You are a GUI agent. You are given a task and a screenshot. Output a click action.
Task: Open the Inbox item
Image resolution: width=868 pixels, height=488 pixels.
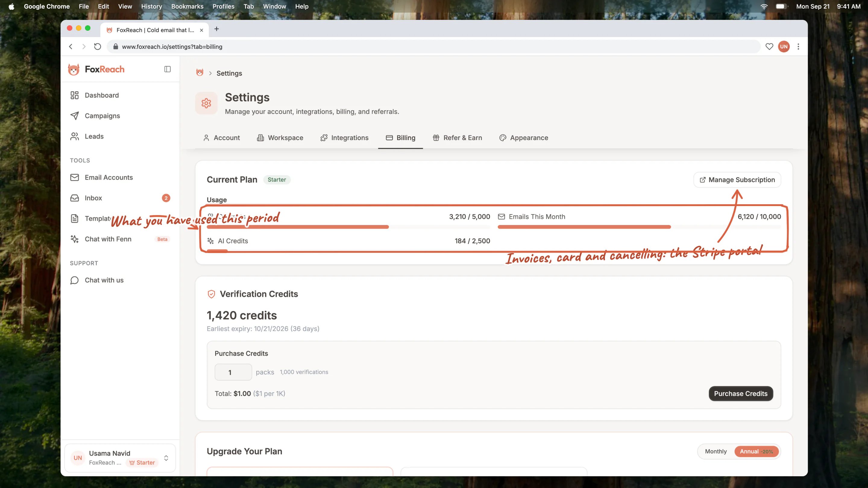[120, 198]
